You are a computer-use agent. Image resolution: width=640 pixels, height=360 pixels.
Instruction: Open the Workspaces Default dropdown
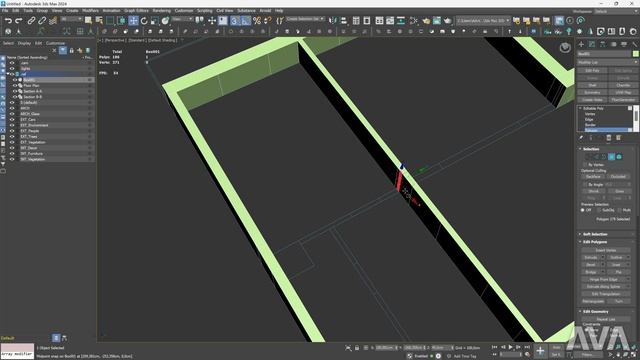pyautogui.click(x=616, y=11)
